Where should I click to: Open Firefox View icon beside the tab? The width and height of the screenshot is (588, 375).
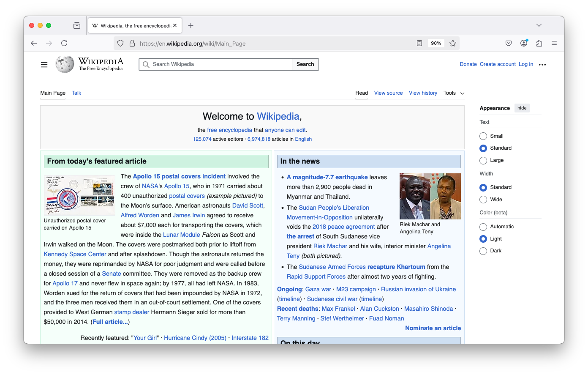(77, 25)
